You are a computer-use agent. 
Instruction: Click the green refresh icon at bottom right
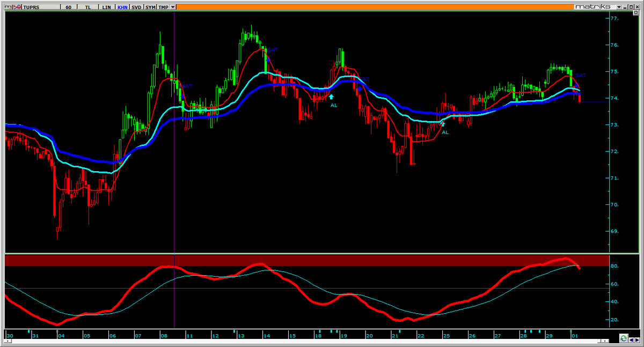[624, 338]
